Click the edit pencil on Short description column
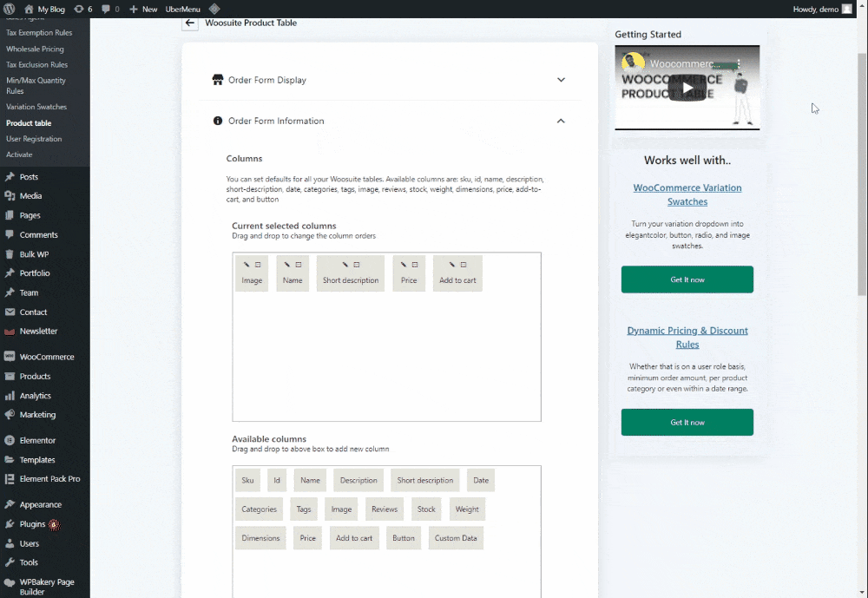 (x=345, y=265)
